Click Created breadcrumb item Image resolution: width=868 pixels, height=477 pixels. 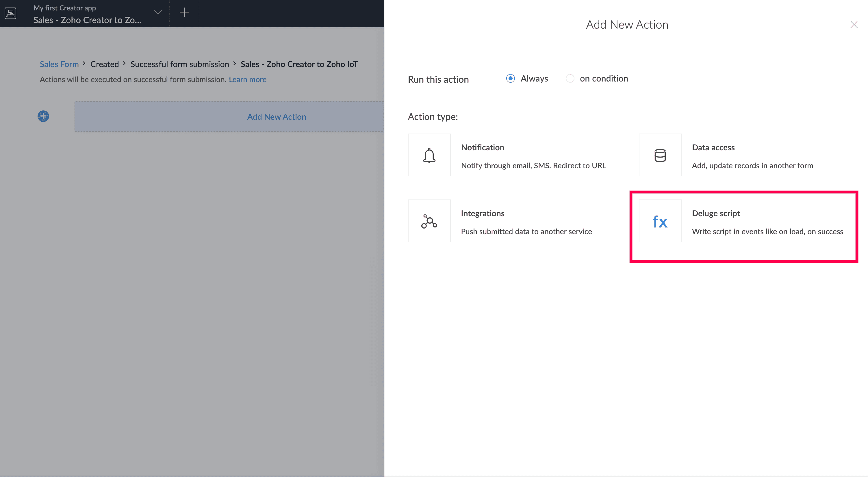click(x=105, y=64)
